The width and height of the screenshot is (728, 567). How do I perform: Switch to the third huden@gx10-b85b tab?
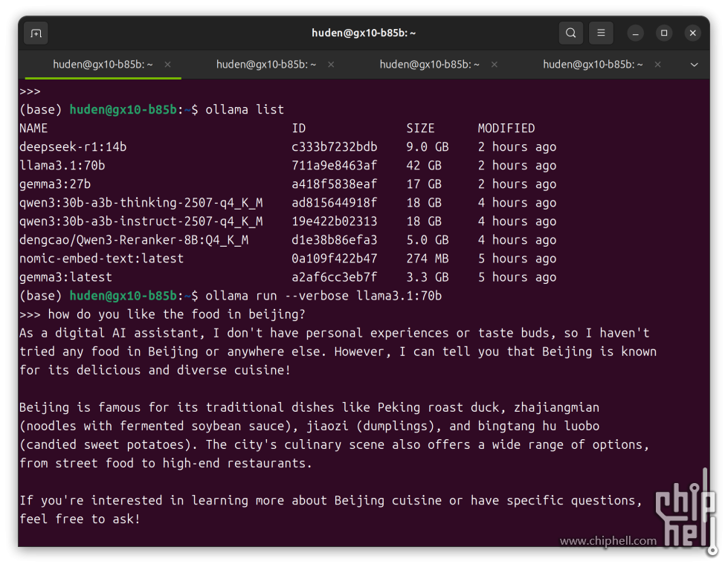pyautogui.click(x=430, y=65)
